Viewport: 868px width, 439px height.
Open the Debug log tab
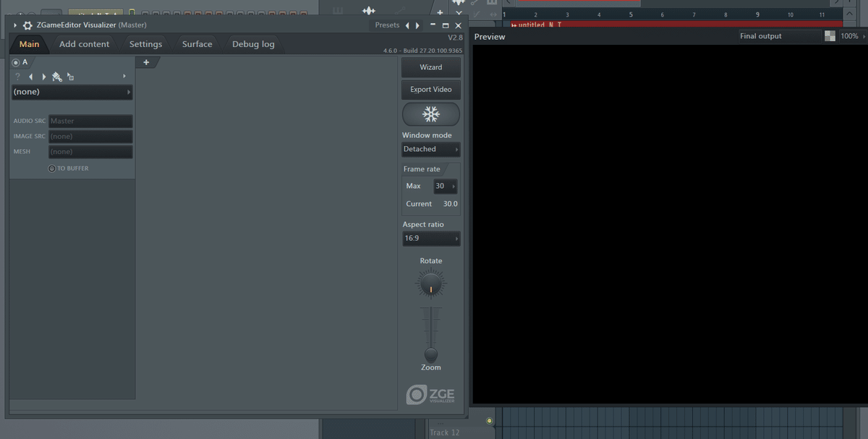click(253, 44)
